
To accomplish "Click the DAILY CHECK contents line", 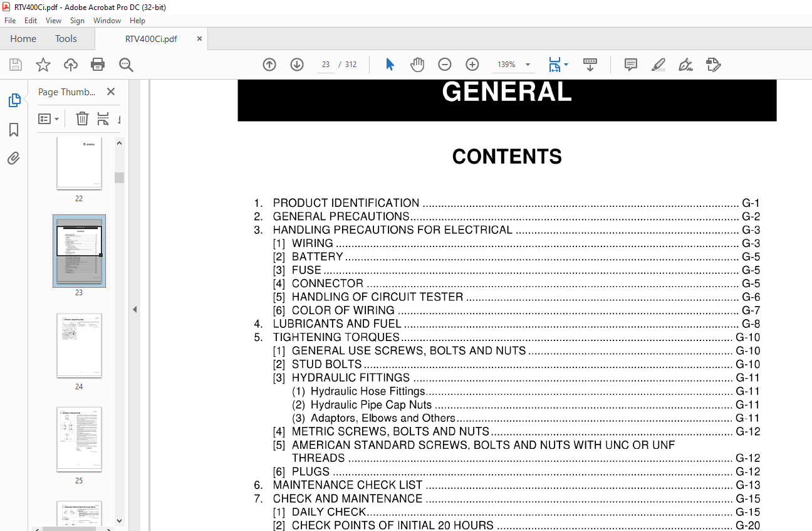I will [x=516, y=512].
